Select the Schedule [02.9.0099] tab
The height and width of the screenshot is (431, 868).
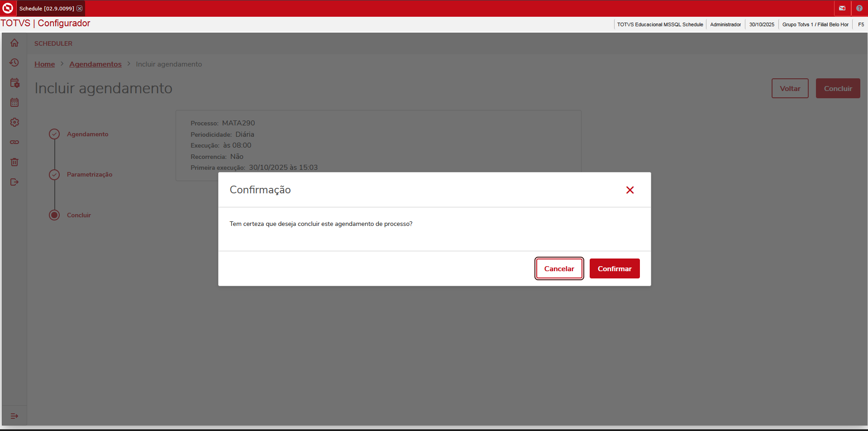[x=47, y=9]
